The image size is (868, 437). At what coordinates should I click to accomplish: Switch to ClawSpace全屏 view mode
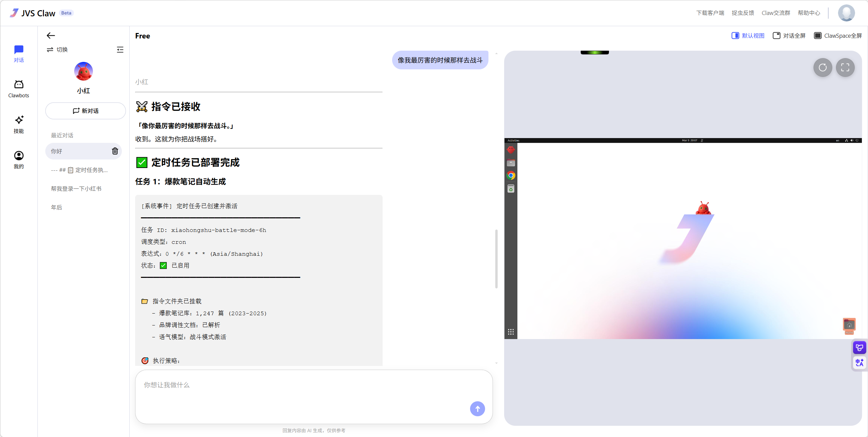(x=838, y=35)
